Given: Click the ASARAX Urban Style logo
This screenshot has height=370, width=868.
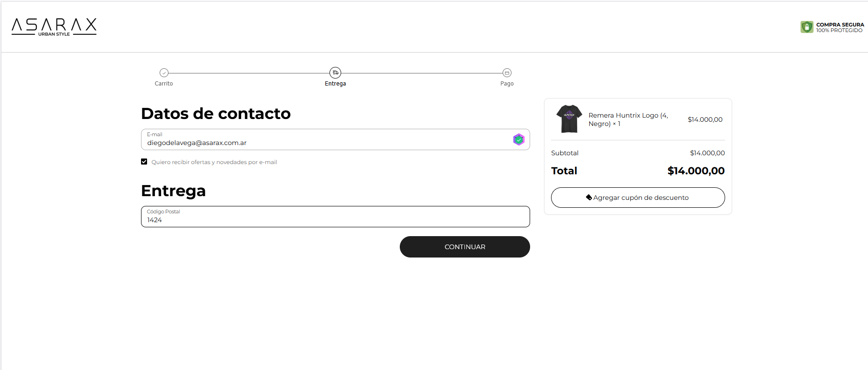Looking at the screenshot, I should point(54,27).
